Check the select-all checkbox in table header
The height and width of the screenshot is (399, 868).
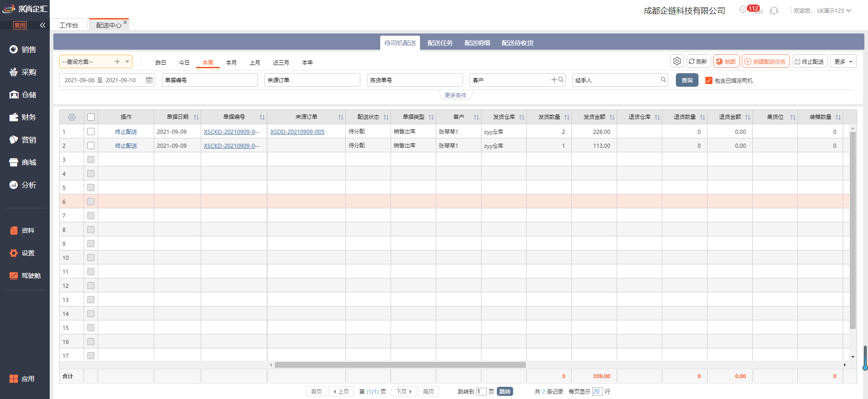91,117
